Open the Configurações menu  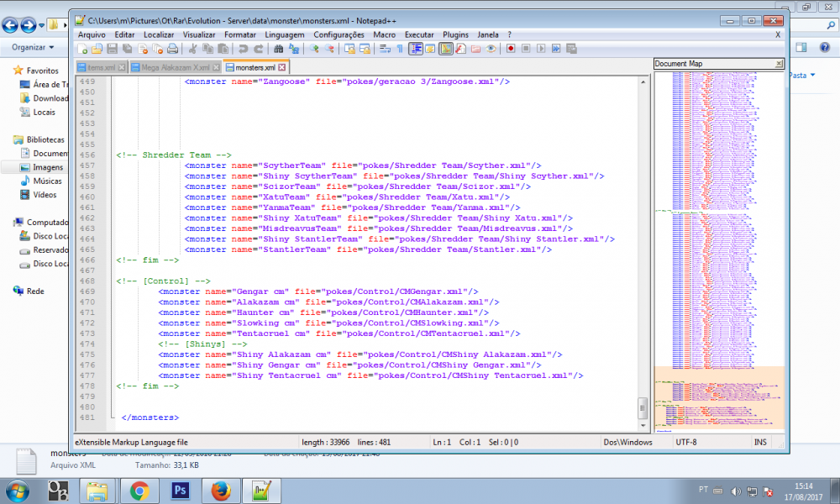tap(339, 34)
